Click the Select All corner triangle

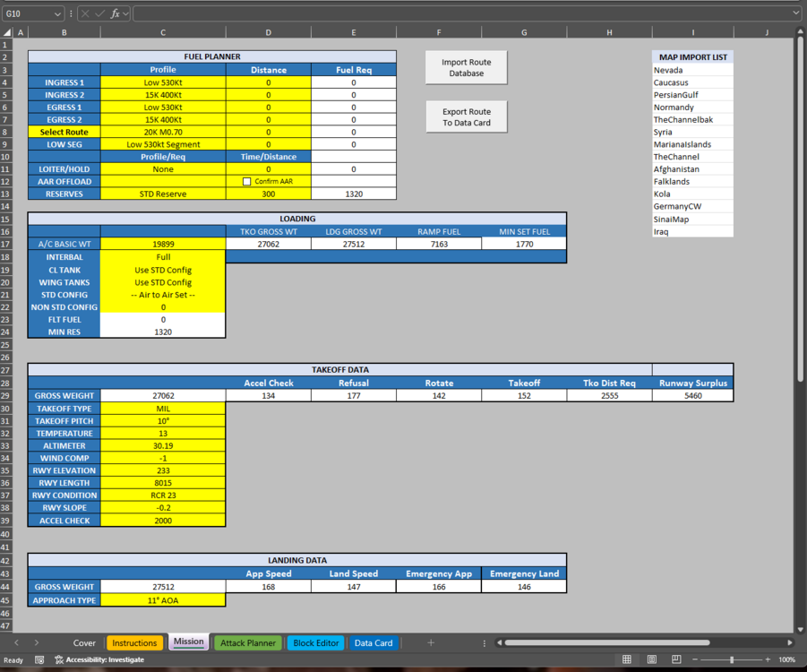[7, 32]
